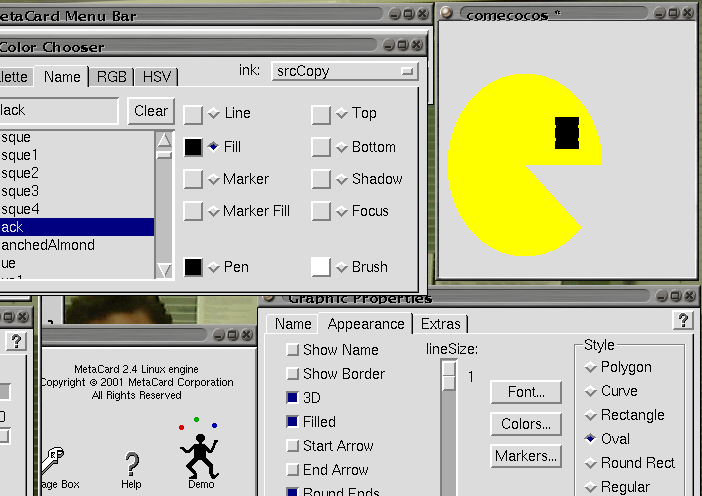Click the Colors... button
Screen dimensions: 702x496
tap(526, 424)
